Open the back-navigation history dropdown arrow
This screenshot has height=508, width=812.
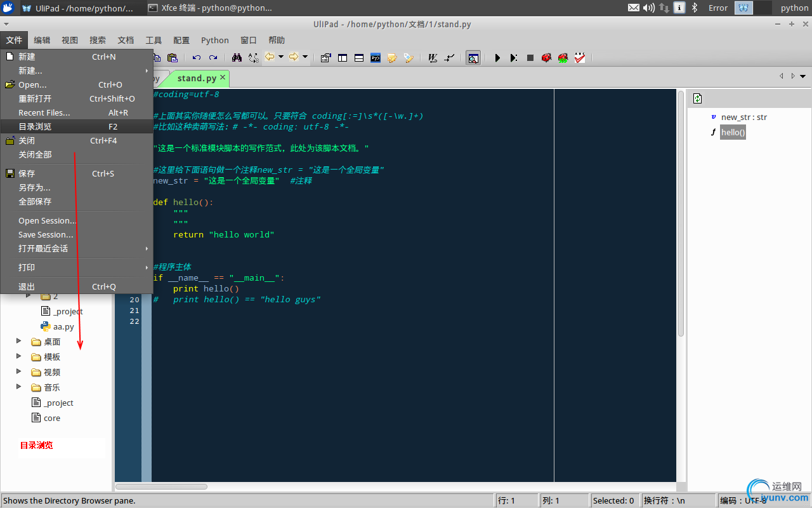[281, 57]
